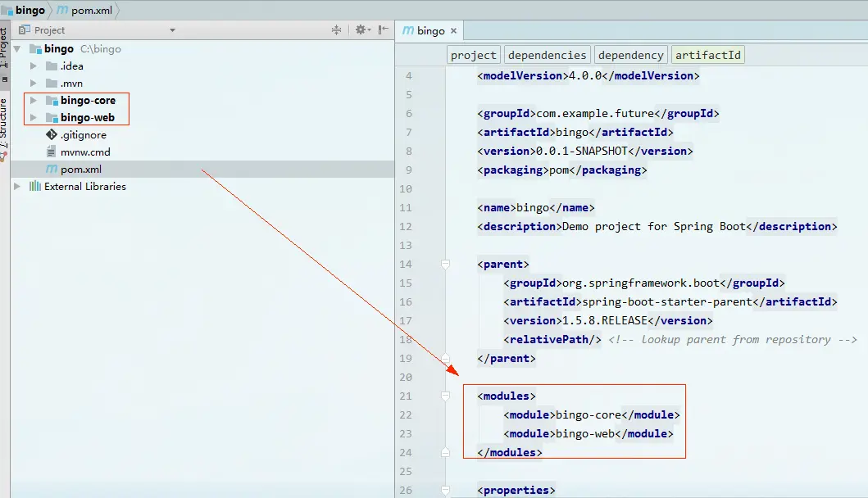
Task: Click line number 8 in the gutter
Action: pyautogui.click(x=408, y=151)
